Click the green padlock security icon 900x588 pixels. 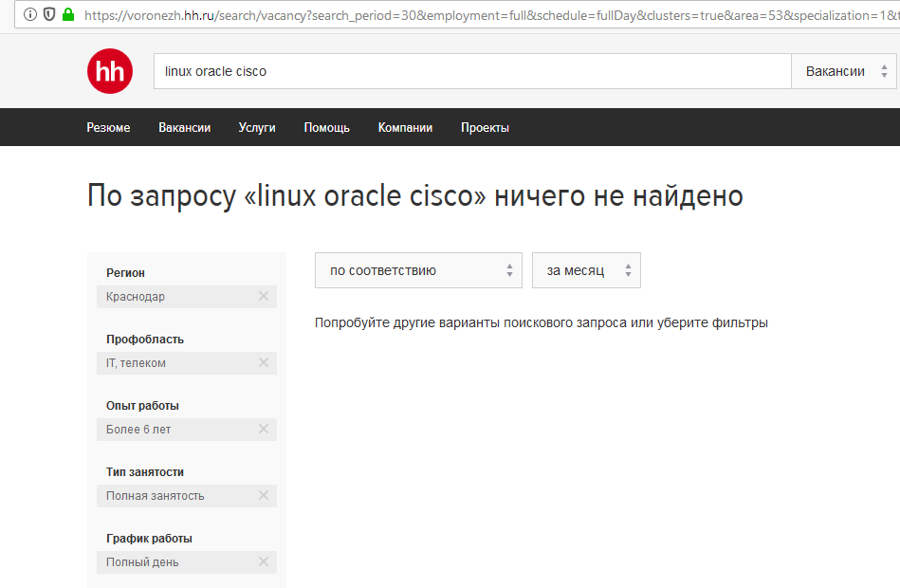(68, 14)
